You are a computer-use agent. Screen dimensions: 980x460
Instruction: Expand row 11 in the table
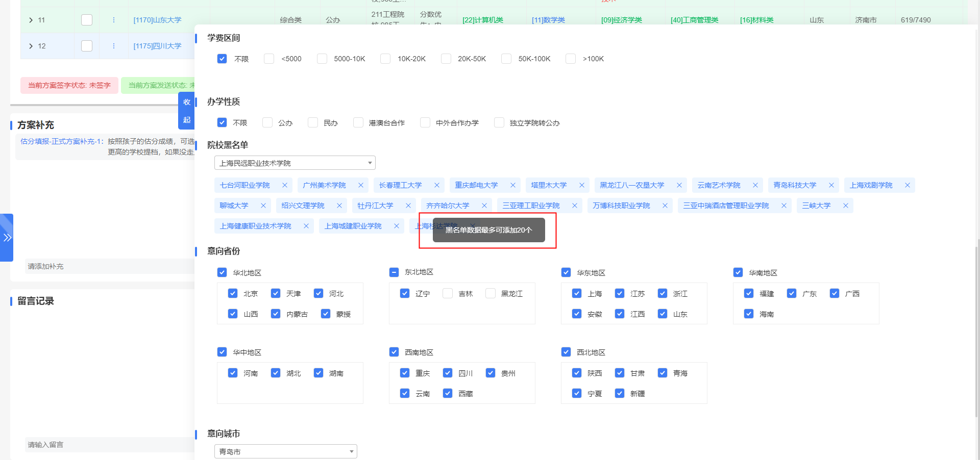click(31, 20)
